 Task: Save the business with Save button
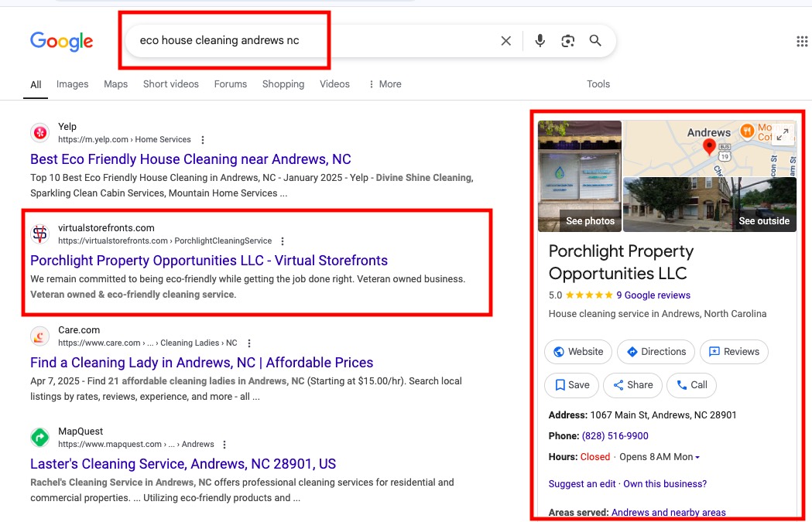click(572, 385)
